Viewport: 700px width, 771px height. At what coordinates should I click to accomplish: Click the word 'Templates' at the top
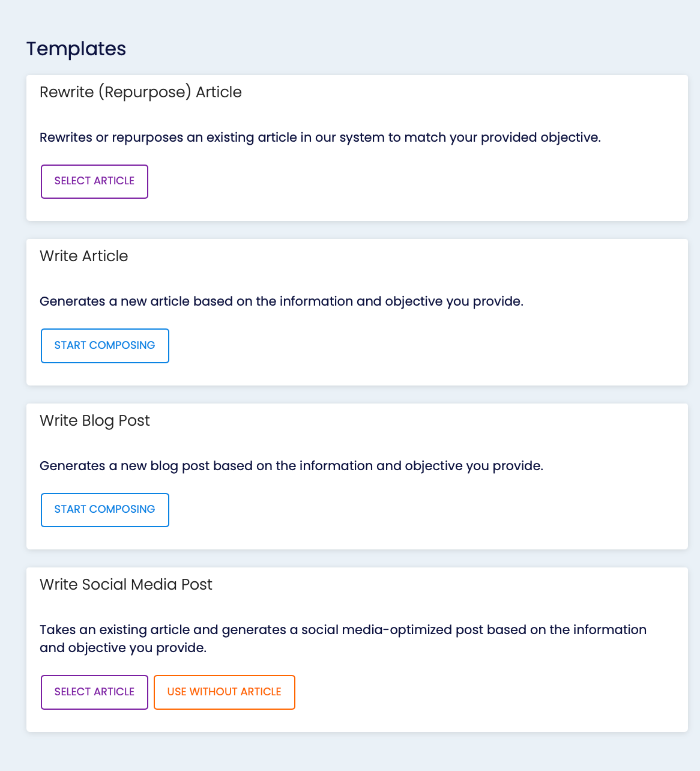point(76,49)
